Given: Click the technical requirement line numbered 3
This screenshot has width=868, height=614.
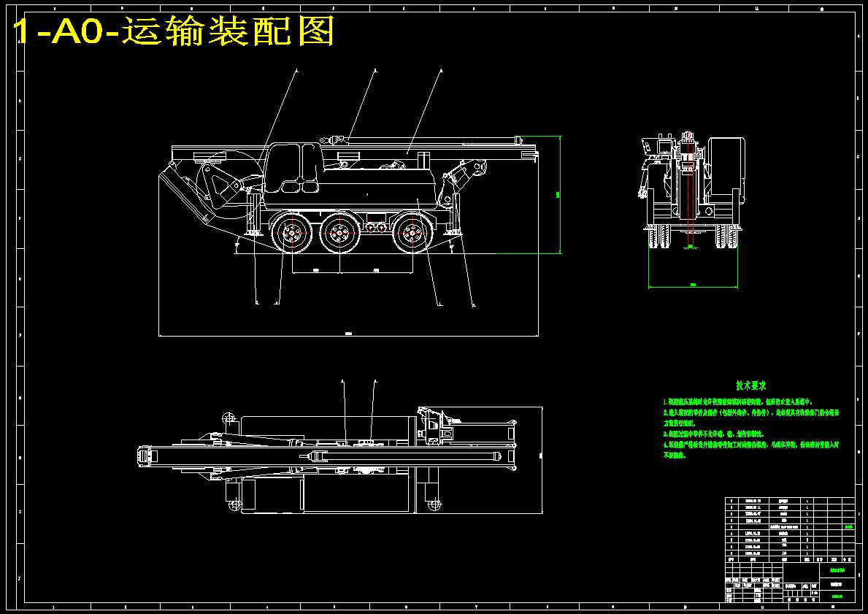Looking at the screenshot, I should point(713,434).
